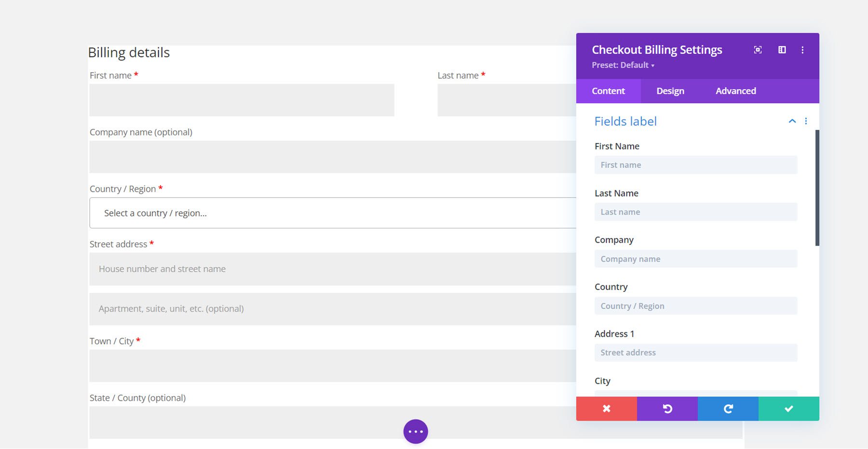Switch to the Design tab
The width and height of the screenshot is (868, 449).
[670, 91]
